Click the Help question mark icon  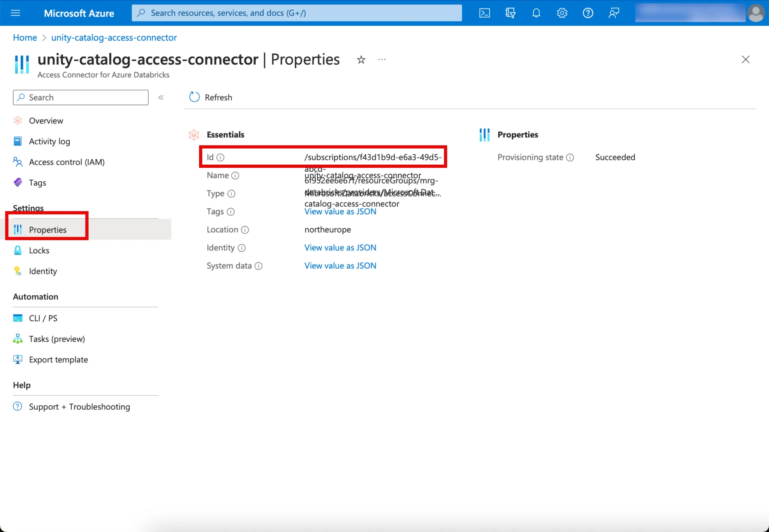[x=588, y=13]
